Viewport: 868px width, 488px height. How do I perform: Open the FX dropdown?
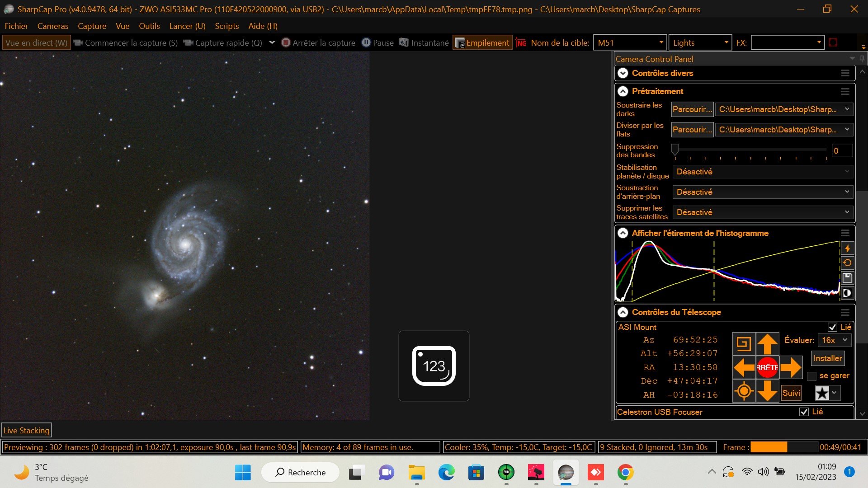(819, 43)
